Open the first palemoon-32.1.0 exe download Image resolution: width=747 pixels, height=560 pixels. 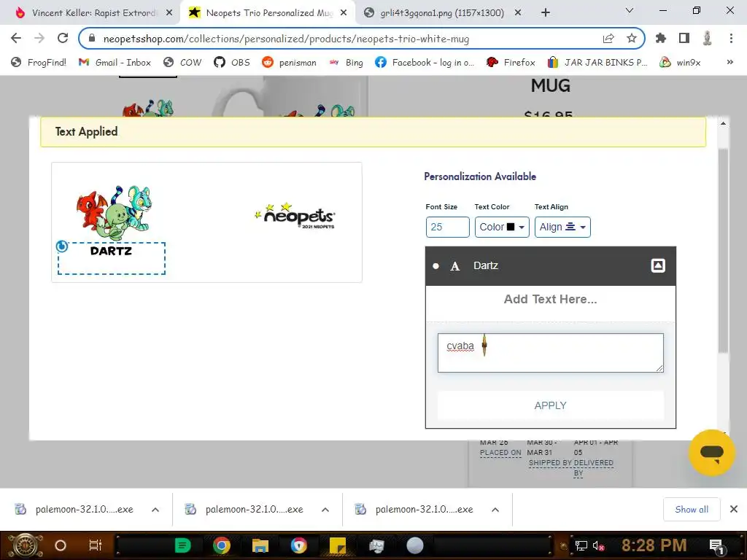[x=74, y=510]
